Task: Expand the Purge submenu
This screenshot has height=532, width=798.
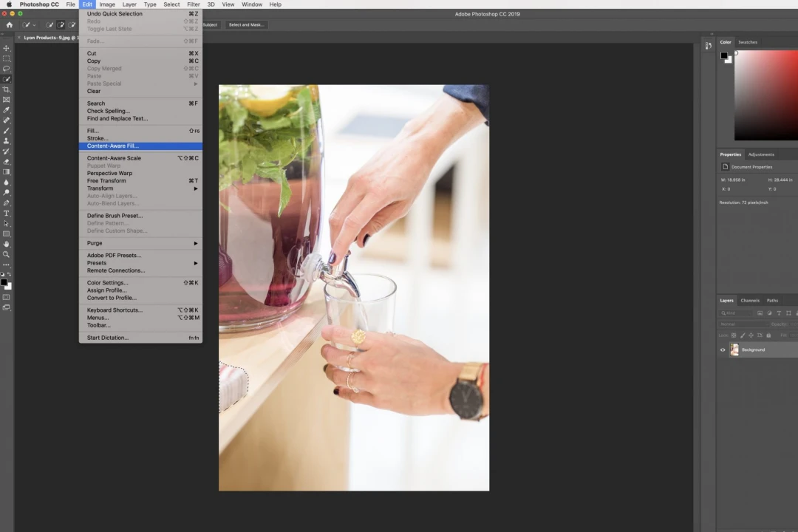Action: tap(140, 243)
